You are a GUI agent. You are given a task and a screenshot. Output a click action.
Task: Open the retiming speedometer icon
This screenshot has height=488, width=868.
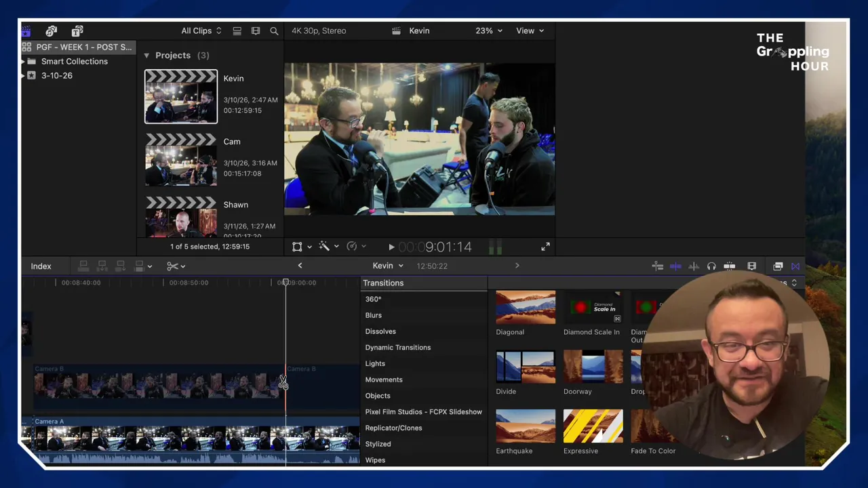tap(351, 247)
